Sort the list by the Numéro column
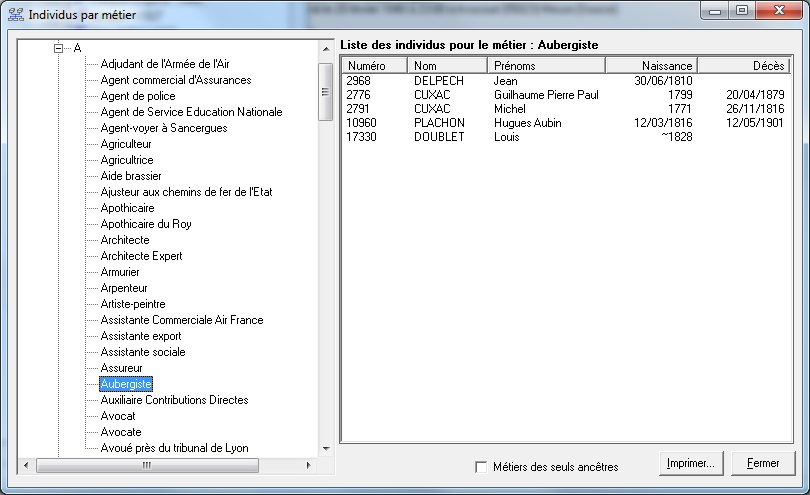Viewport: 810px width, 495px height. click(x=374, y=66)
